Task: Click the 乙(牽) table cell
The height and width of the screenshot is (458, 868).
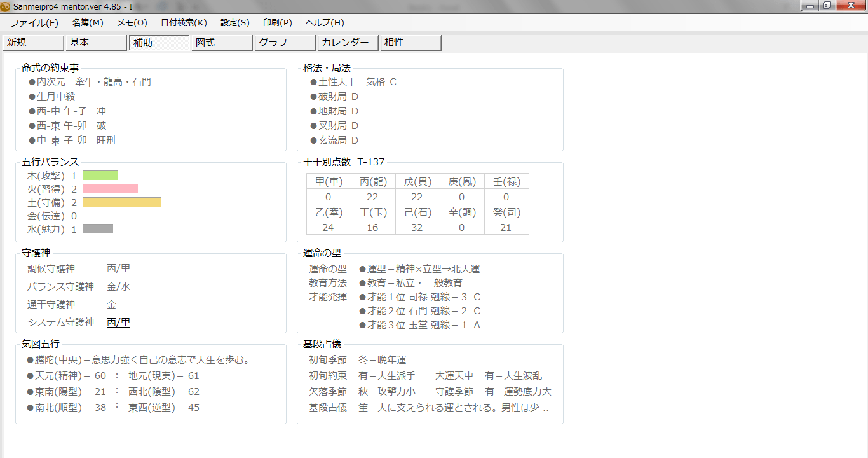Action: [x=329, y=212]
